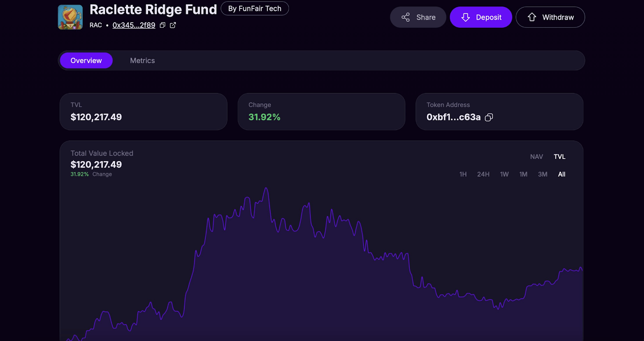
Task: Set chart range to 1H
Action: 463,174
